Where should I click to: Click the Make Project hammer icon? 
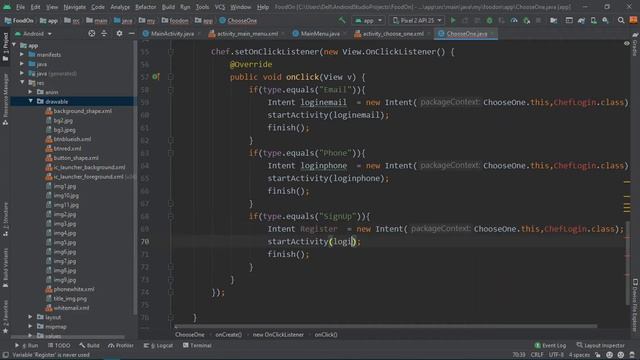click(342, 20)
